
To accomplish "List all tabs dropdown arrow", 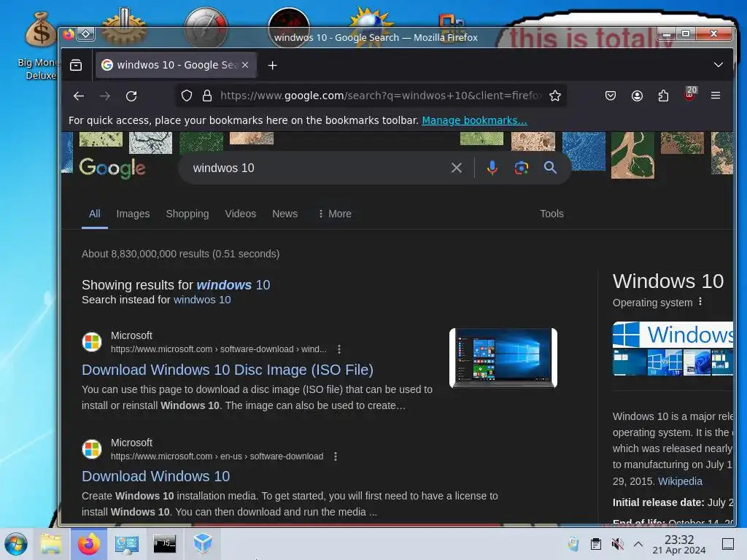I will tap(719, 65).
